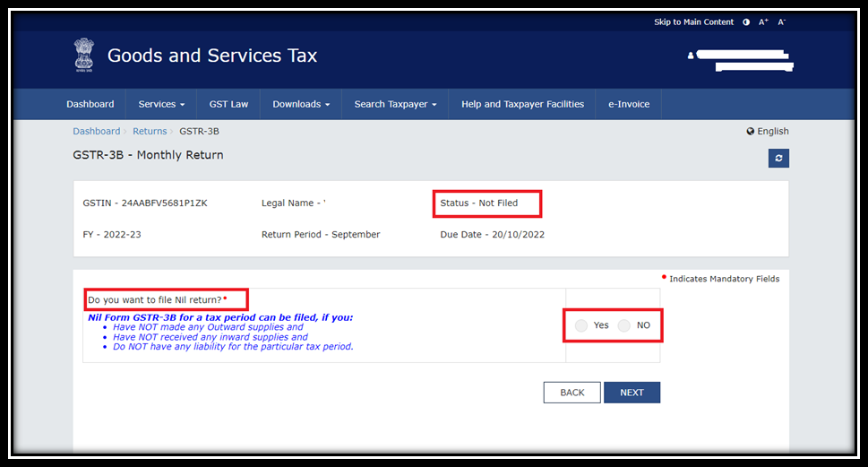This screenshot has width=868, height=467.
Task: Open the user profile icon
Action: [691, 56]
